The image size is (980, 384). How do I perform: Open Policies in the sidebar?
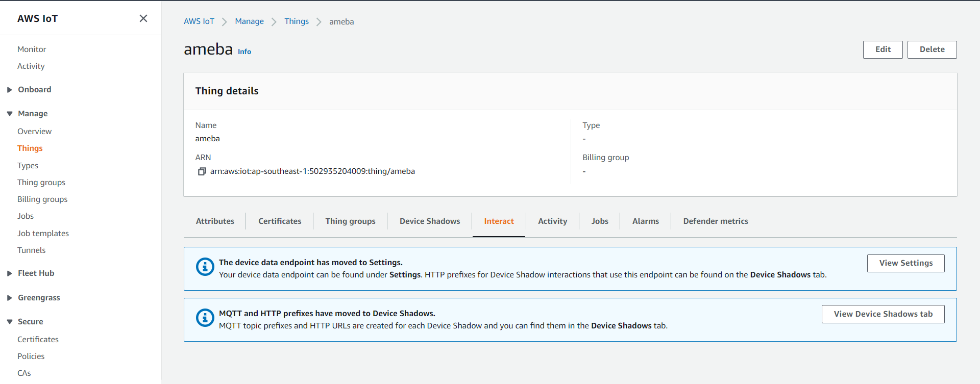pos(31,356)
